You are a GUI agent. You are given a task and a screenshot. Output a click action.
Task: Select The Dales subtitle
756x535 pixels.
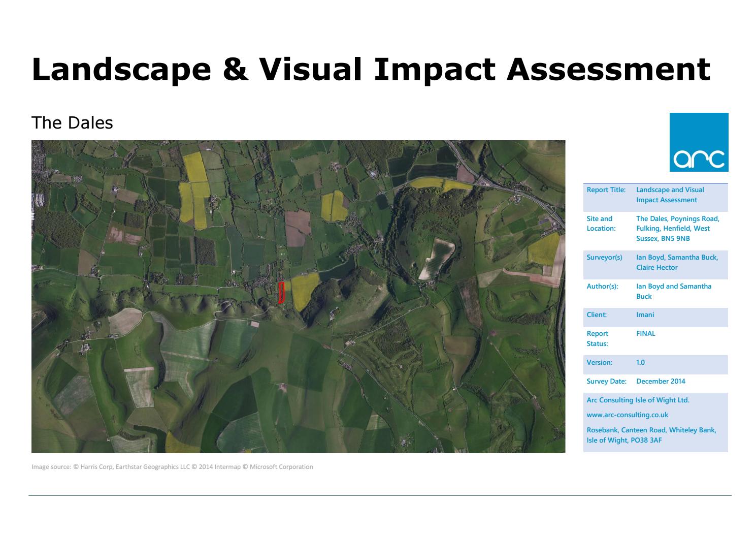72,122
